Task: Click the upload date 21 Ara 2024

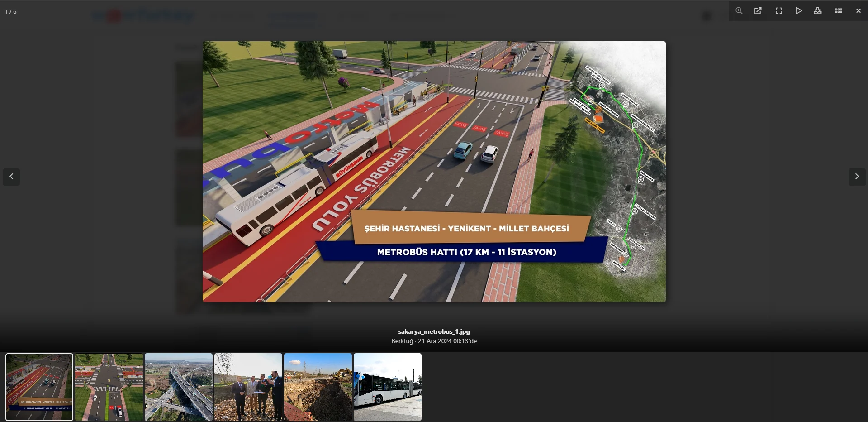Action: 434,341
